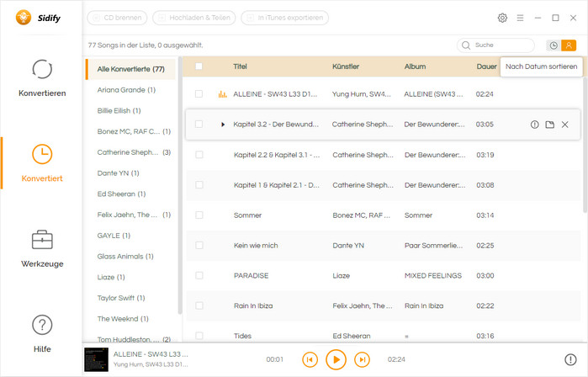Open the Hilfe question mark section
The height and width of the screenshot is (377, 588).
[x=42, y=333]
